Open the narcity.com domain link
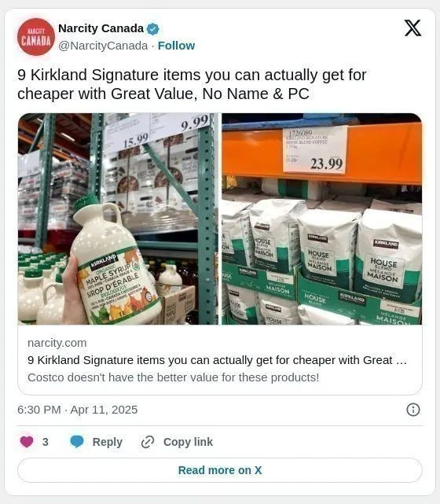This screenshot has width=440, height=504. point(57,343)
